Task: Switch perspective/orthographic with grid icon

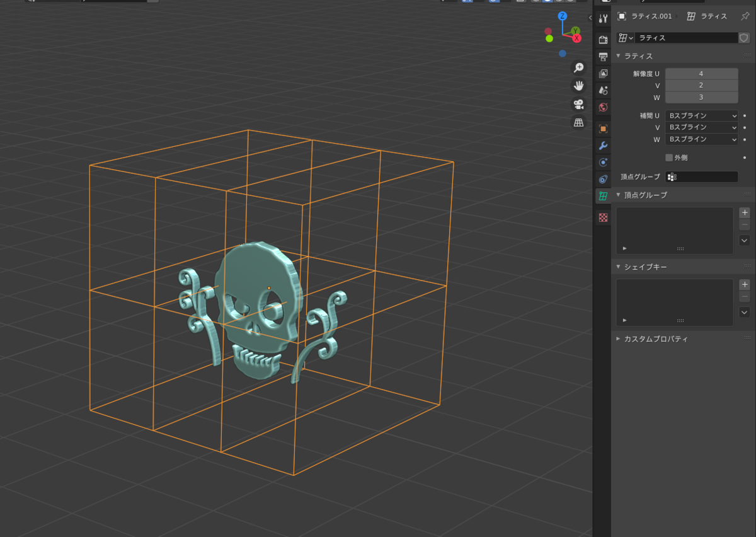Action: tap(578, 122)
